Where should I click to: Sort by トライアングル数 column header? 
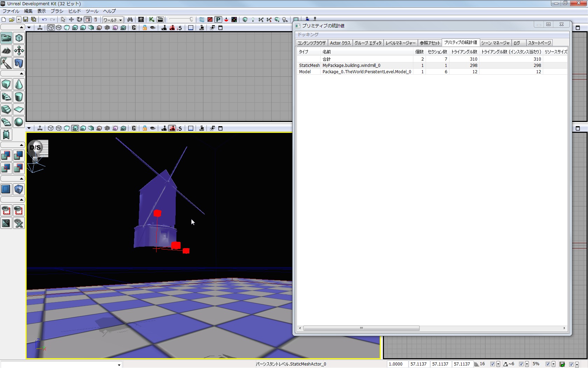(x=464, y=52)
